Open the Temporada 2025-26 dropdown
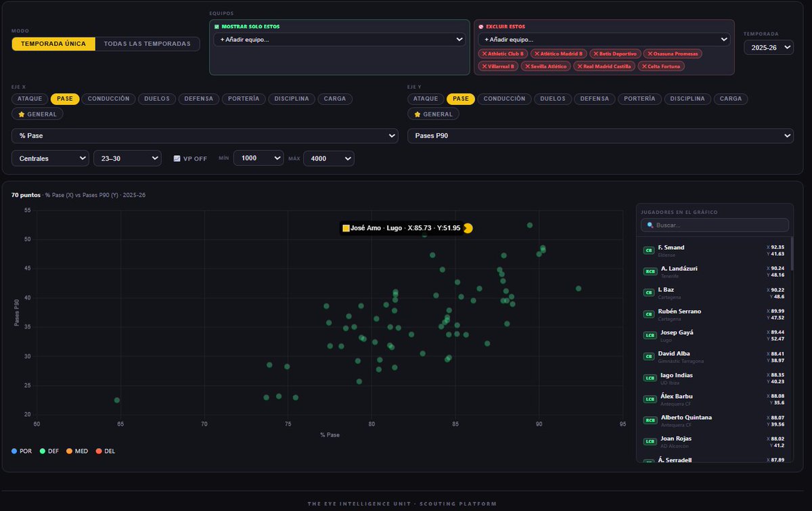Screen dimensions: 812x511 tap(769, 47)
